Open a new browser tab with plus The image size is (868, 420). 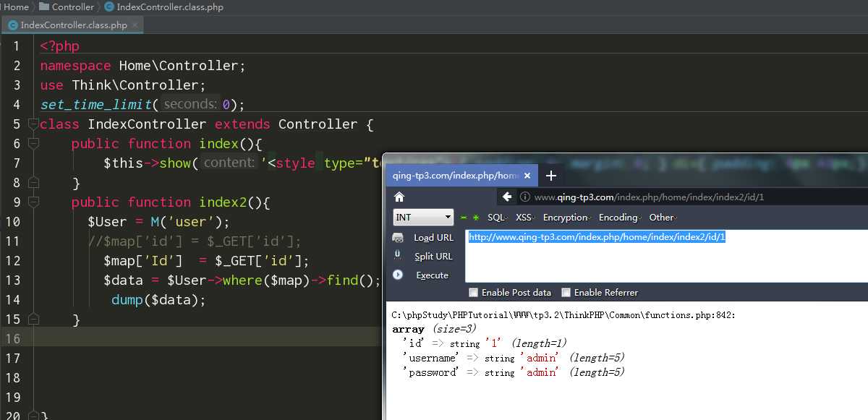coord(551,175)
